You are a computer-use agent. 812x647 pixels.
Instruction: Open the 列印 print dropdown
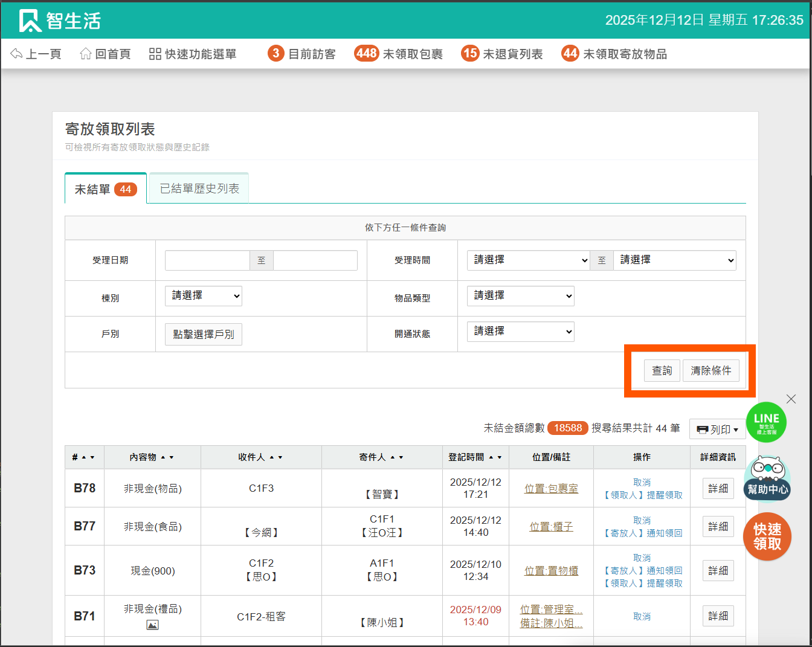(x=717, y=429)
